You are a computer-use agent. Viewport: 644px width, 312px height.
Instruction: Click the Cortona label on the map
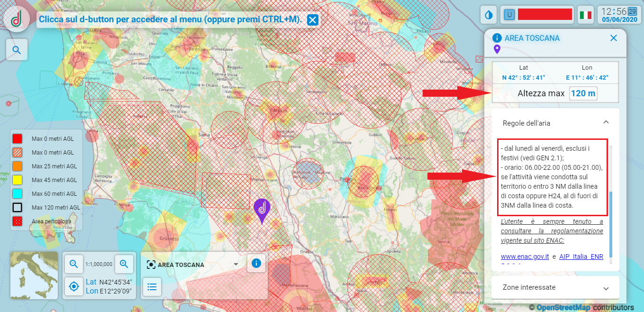coord(293,147)
